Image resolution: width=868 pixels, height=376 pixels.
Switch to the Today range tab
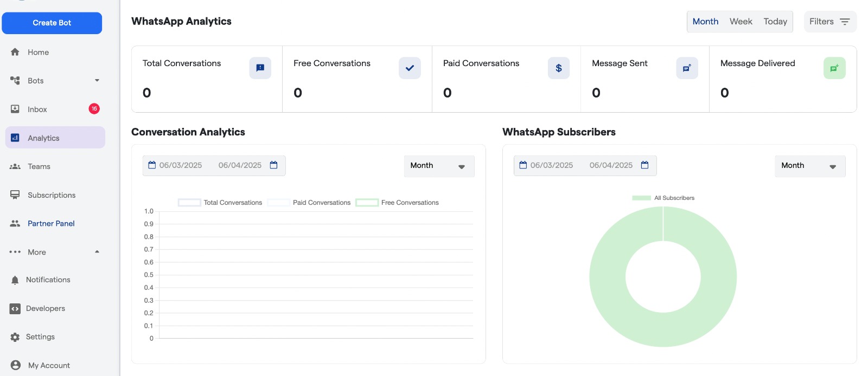[775, 22]
